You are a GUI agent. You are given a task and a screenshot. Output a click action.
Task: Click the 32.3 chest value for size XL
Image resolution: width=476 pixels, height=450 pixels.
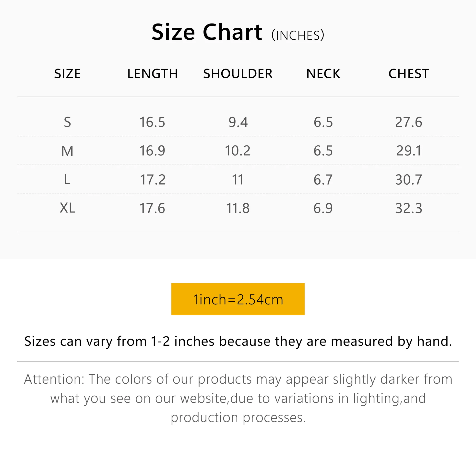pyautogui.click(x=409, y=208)
